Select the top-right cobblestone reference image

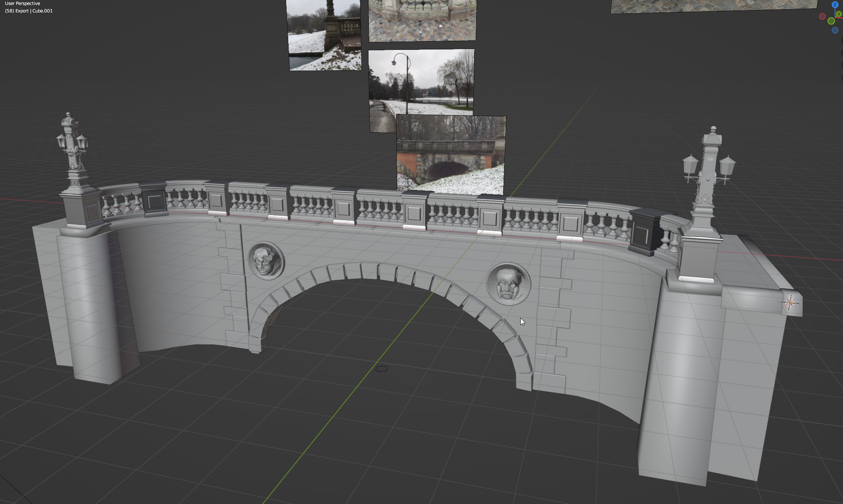(713, 6)
